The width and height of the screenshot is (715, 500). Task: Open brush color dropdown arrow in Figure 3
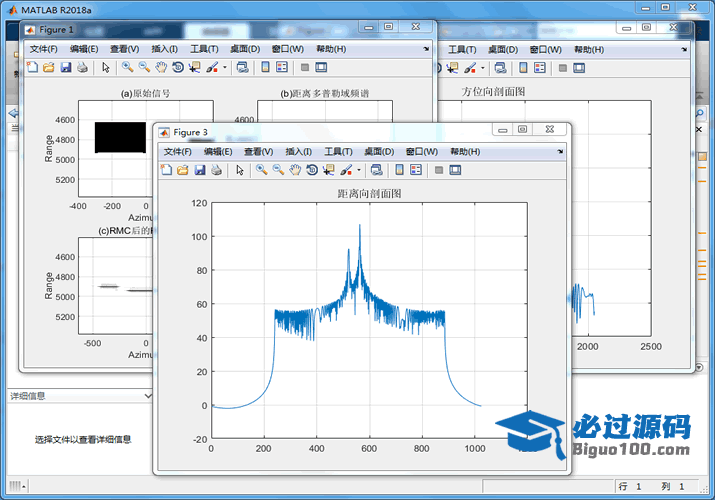point(359,170)
